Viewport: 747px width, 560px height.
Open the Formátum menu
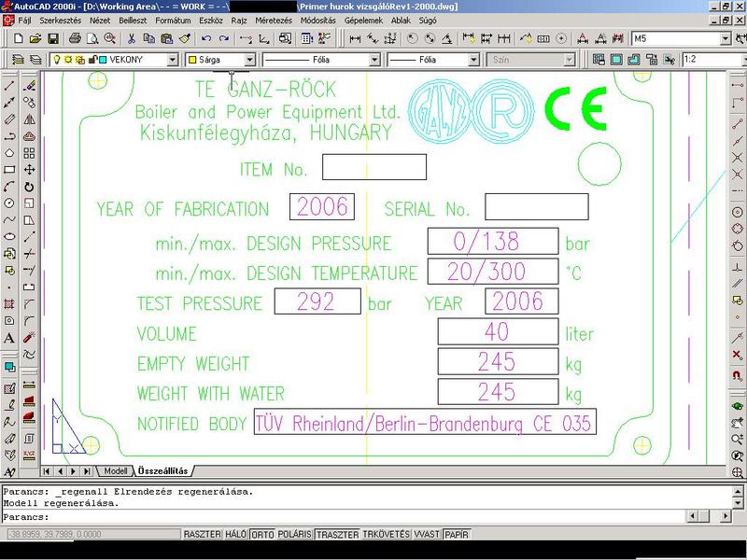173,21
